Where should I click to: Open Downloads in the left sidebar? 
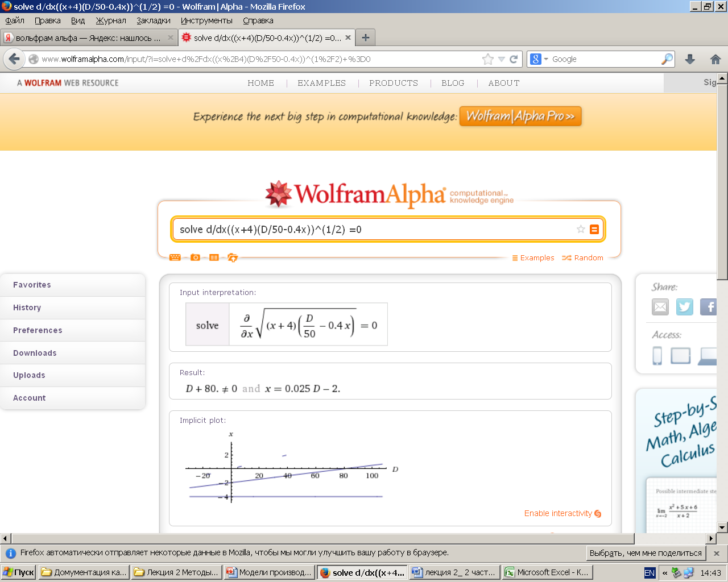(x=73, y=353)
